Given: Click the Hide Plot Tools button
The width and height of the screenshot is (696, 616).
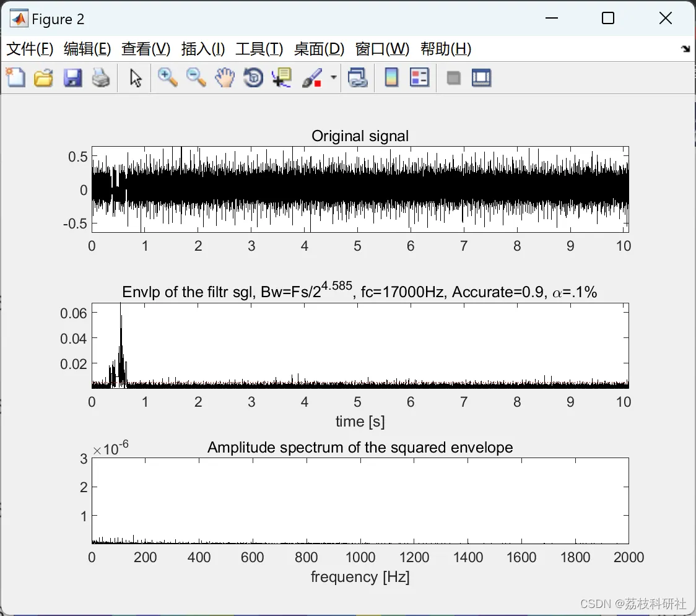Looking at the screenshot, I should [453, 78].
